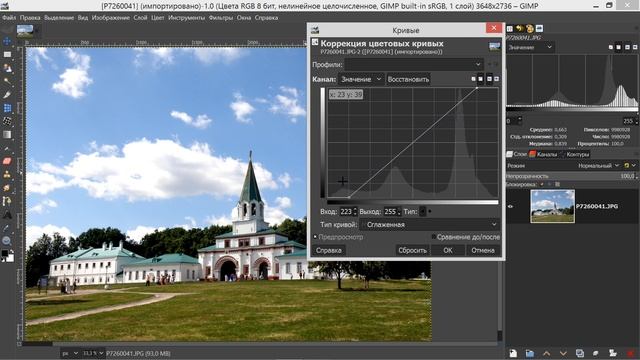Raise the layer with up arrow
640x360 pixels.
[547, 353]
